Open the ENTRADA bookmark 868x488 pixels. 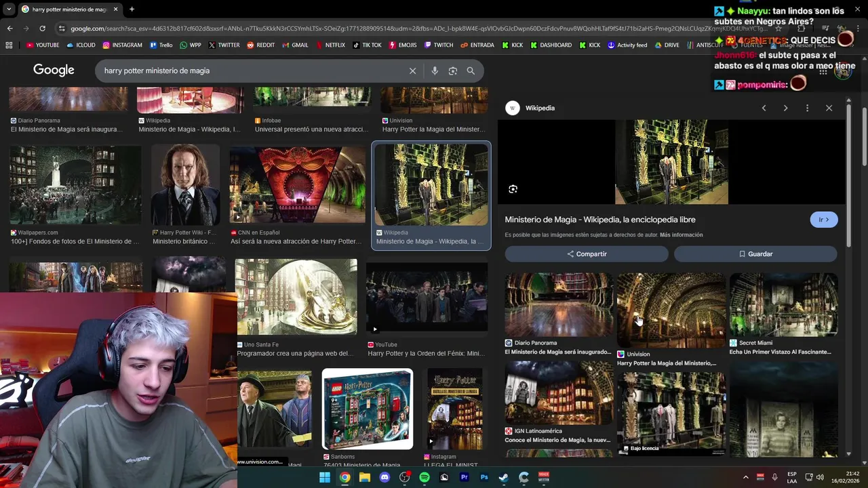477,45
